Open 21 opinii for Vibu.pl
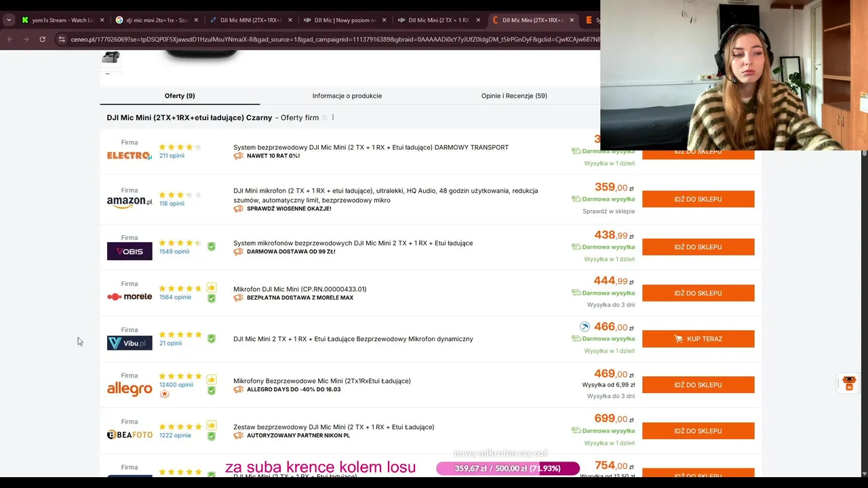868x488 pixels. pos(170,343)
